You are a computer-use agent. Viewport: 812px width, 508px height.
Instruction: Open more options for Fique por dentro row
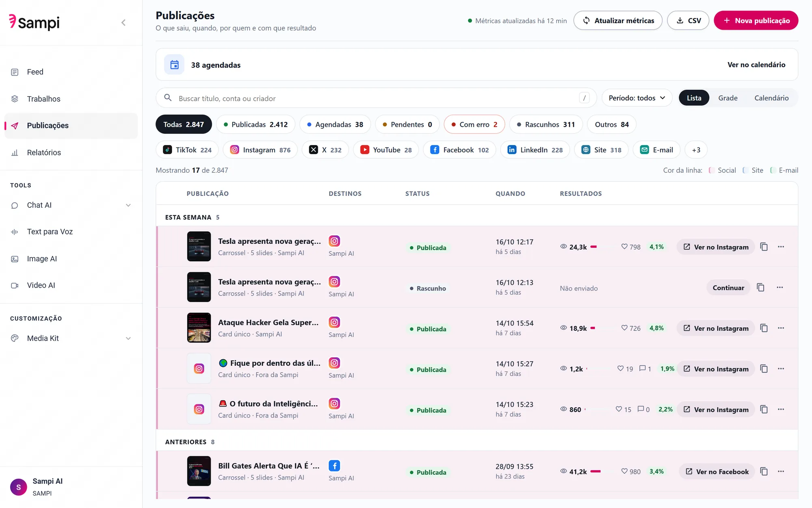781,369
